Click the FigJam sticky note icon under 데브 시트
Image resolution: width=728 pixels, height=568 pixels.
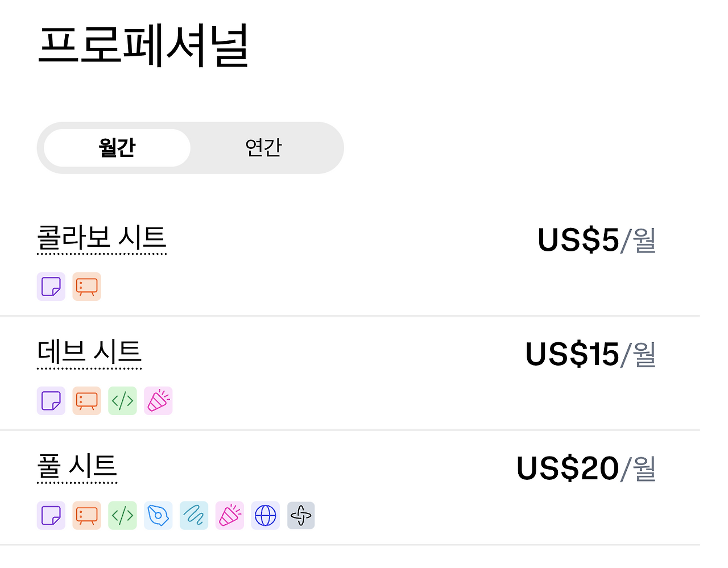51,401
